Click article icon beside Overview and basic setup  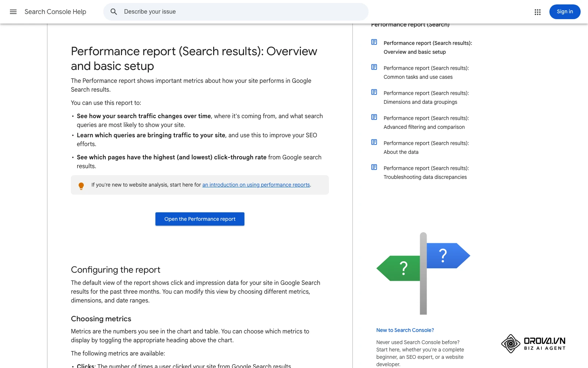pyautogui.click(x=374, y=42)
